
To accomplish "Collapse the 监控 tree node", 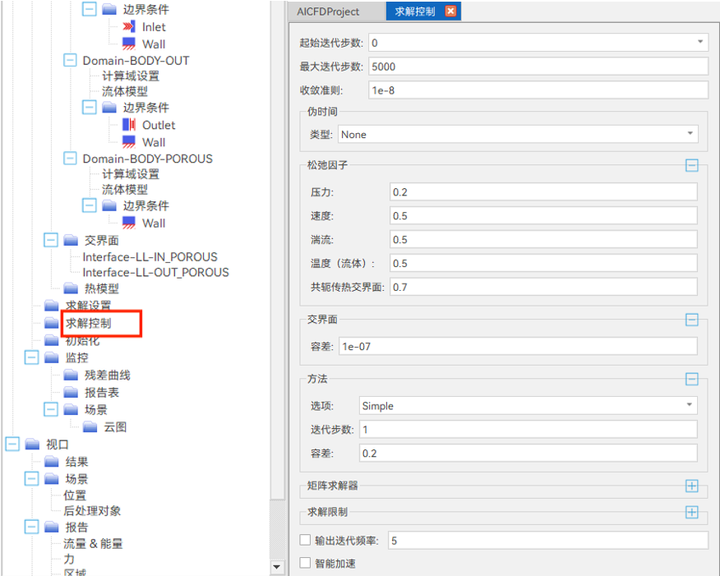I will pos(31,357).
